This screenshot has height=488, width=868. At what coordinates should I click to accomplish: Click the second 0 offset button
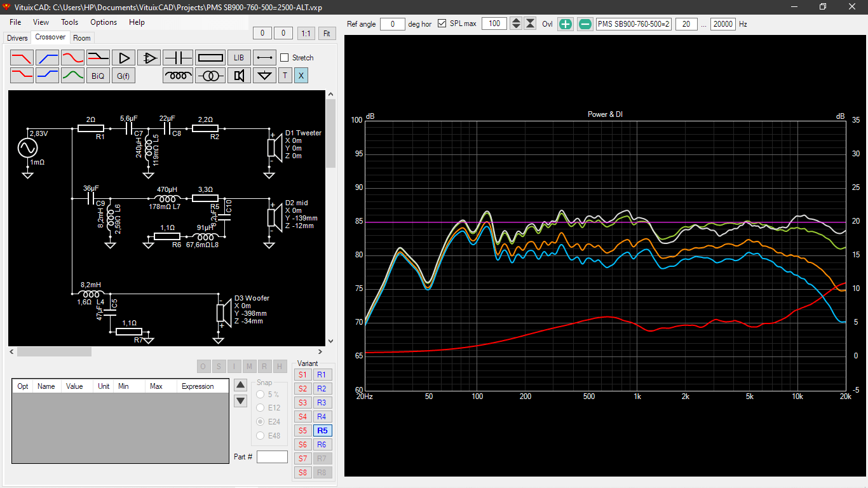(x=283, y=33)
